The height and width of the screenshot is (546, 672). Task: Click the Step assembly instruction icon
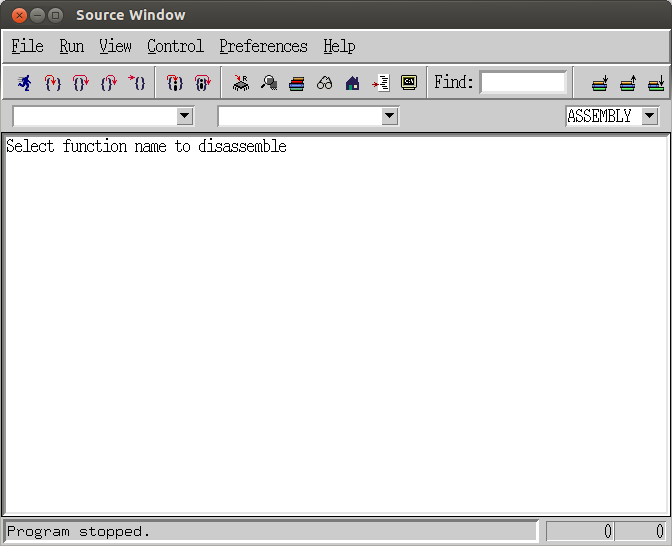[x=175, y=82]
